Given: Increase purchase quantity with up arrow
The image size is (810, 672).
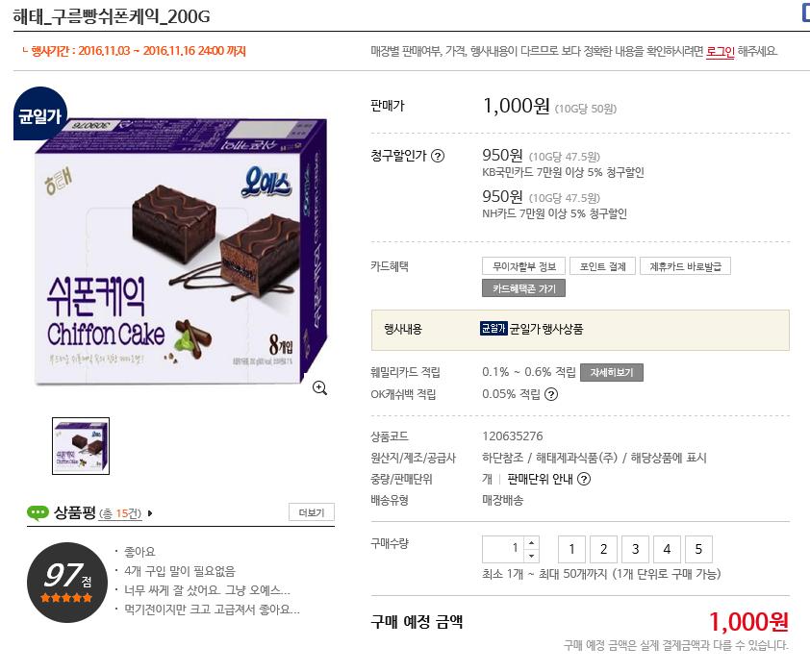Looking at the screenshot, I should pos(532,543).
